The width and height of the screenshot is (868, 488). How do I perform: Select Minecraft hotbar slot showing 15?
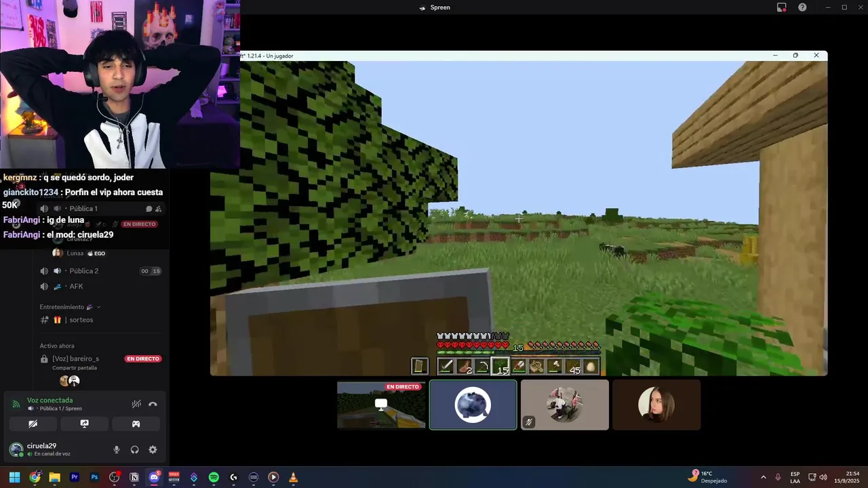[x=500, y=367]
